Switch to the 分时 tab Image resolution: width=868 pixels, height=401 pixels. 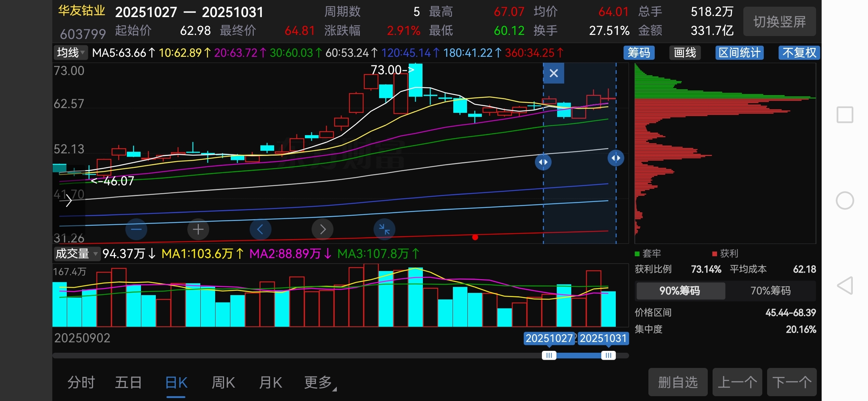click(x=81, y=382)
